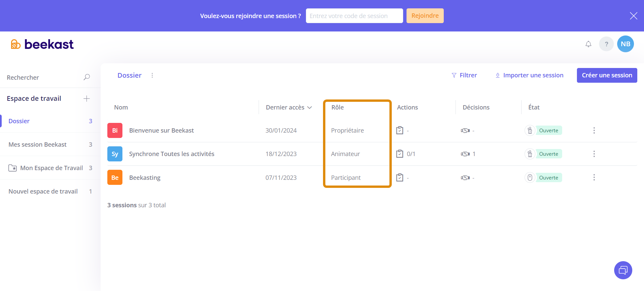Open more options for Bienvenue sur Beekast

click(x=594, y=130)
